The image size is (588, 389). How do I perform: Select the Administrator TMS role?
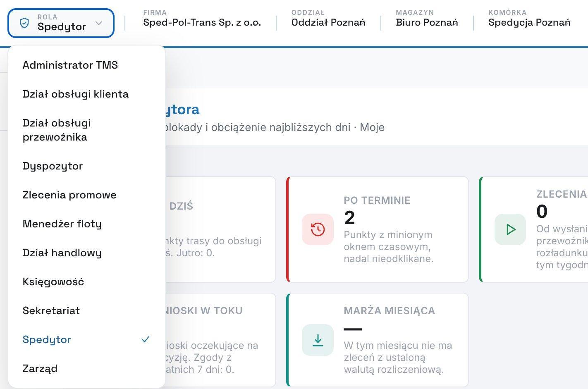tap(86, 65)
